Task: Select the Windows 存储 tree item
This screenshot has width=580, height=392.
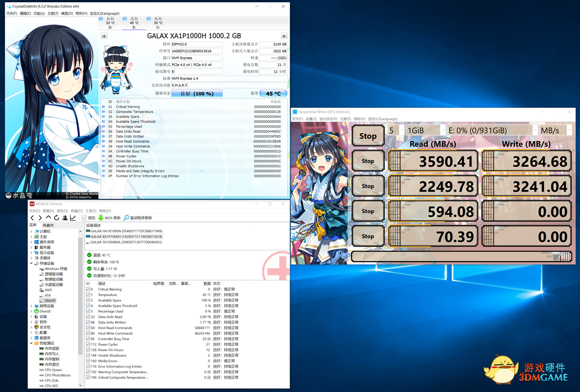Action: tap(54, 269)
